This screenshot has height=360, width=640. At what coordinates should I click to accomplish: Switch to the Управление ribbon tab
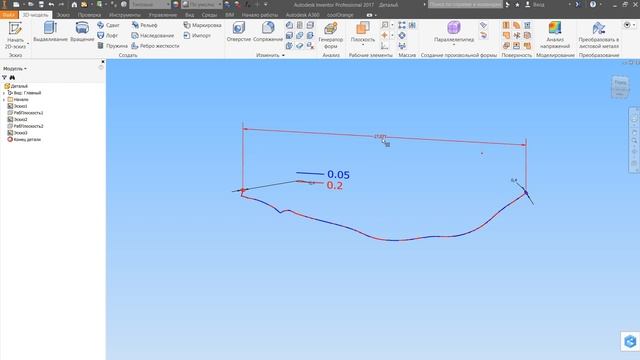pos(163,15)
